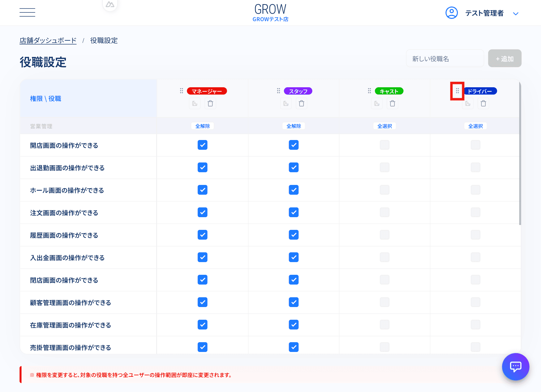Click 全解除 for マネージャー column
Viewport: 541px width, 392px height.
[203, 126]
